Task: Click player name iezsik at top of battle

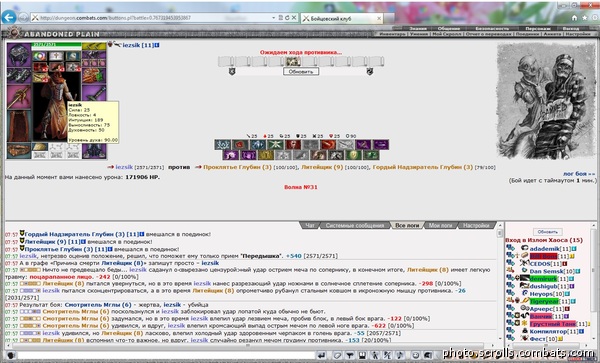Action: pyautogui.click(x=131, y=45)
